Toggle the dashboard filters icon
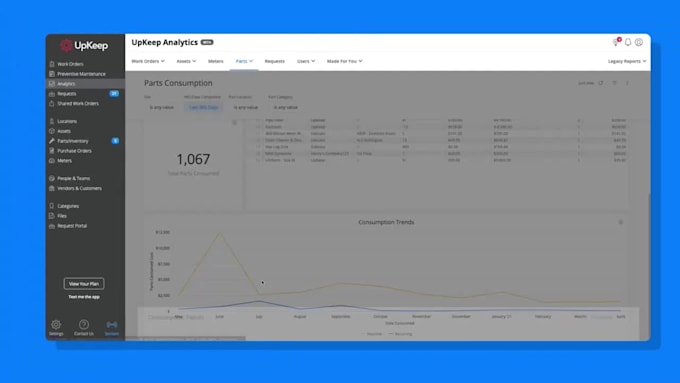This screenshot has height=383, width=680. point(615,83)
